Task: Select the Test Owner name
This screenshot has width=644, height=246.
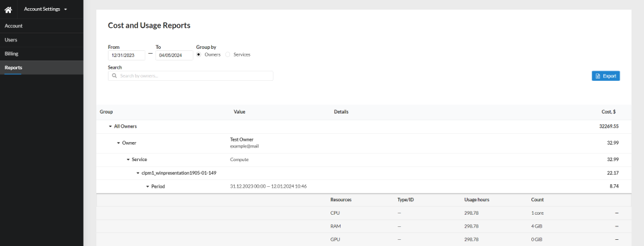Action: [242, 139]
